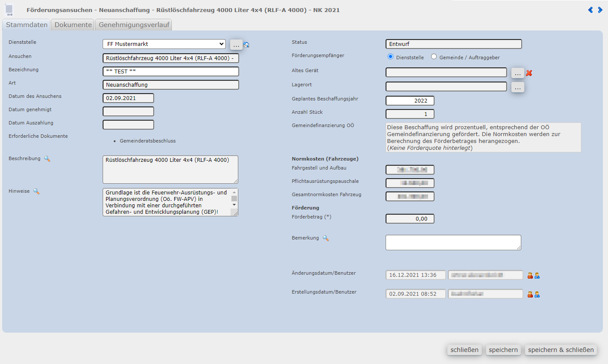The height and width of the screenshot is (364, 608).
Task: Click the speichern button
Action: pos(503,350)
